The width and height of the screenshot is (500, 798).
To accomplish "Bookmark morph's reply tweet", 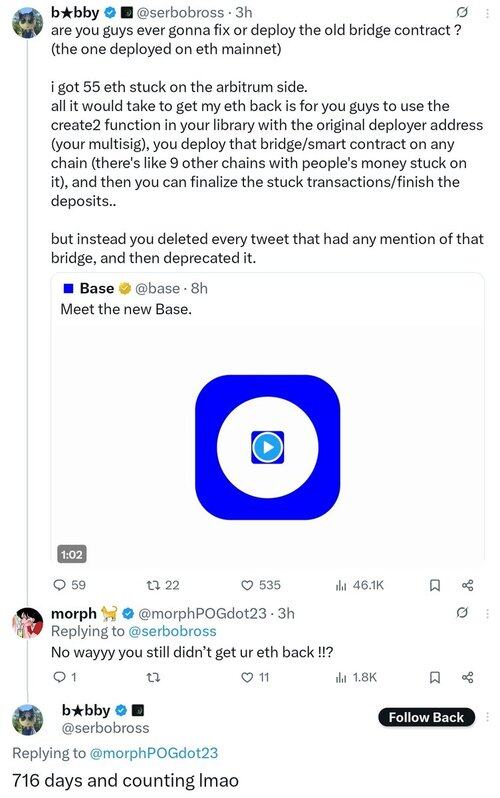I will (x=435, y=677).
